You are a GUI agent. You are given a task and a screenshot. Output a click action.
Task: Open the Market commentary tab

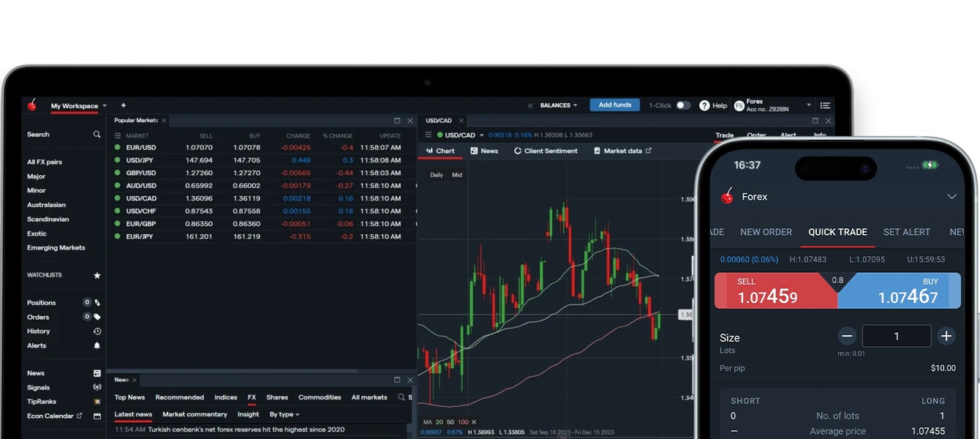coord(195,414)
